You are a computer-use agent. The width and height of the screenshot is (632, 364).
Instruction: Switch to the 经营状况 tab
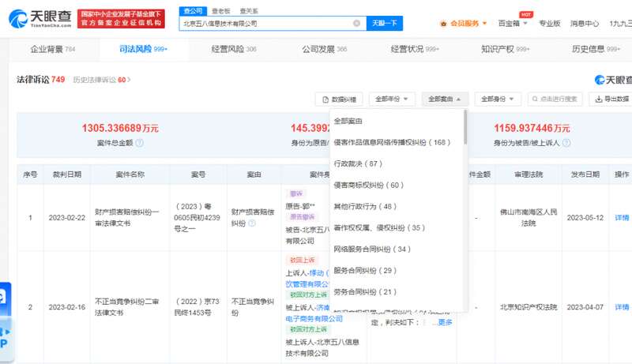pyautogui.click(x=416, y=49)
